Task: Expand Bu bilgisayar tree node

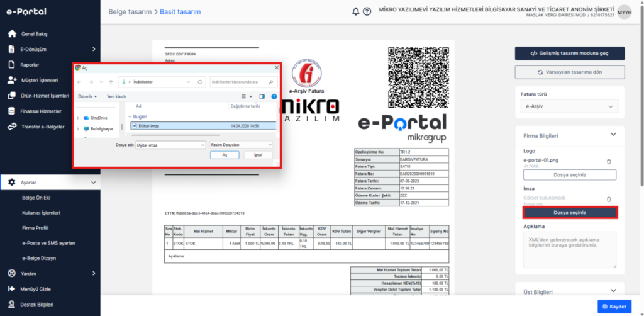Action: (x=77, y=128)
